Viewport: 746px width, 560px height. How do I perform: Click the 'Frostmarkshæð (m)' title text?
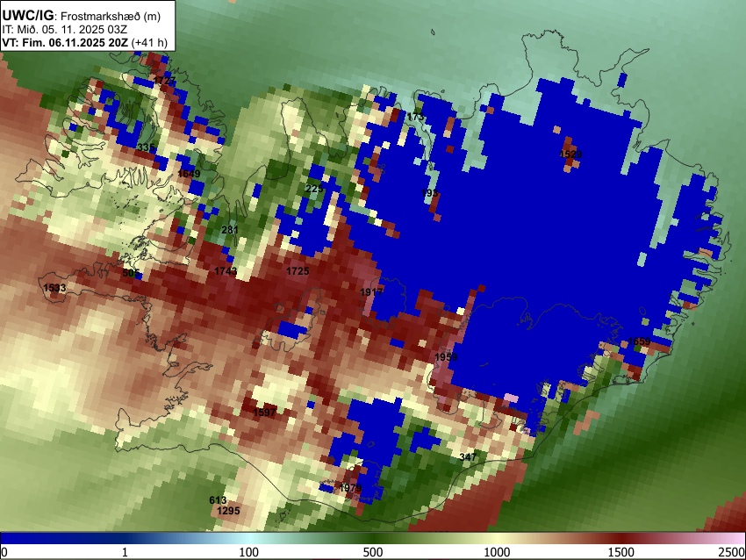(x=111, y=16)
